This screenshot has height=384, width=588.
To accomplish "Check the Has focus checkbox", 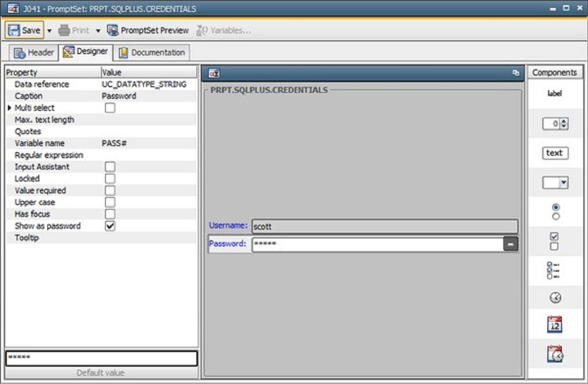I will click(110, 214).
